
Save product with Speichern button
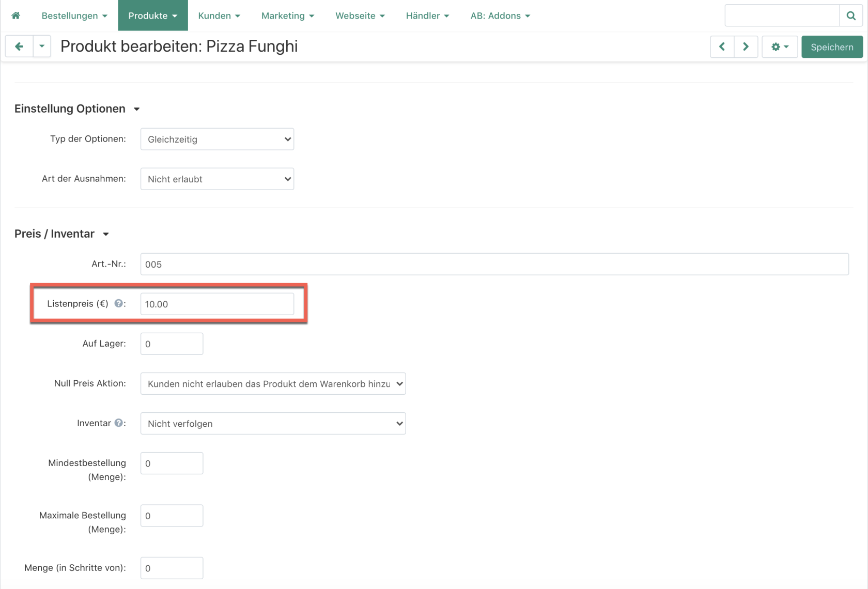pyautogui.click(x=832, y=47)
